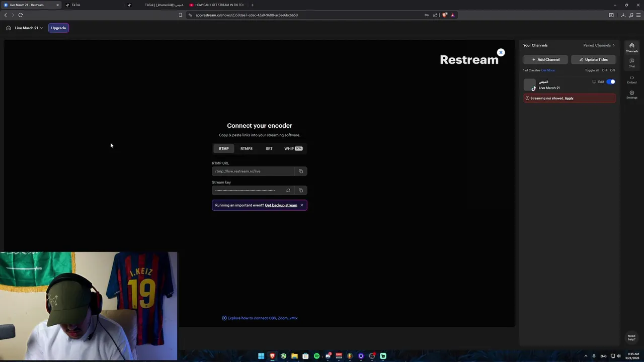Click the Get More link
The height and width of the screenshot is (362, 644).
coord(548,70)
